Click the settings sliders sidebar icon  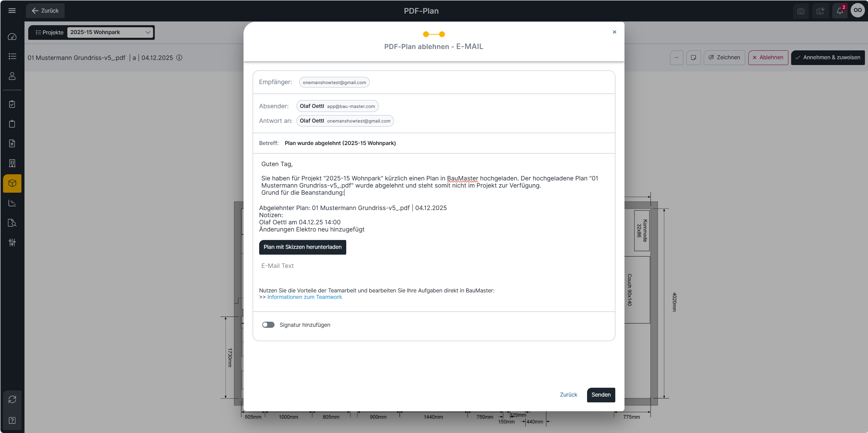click(12, 242)
